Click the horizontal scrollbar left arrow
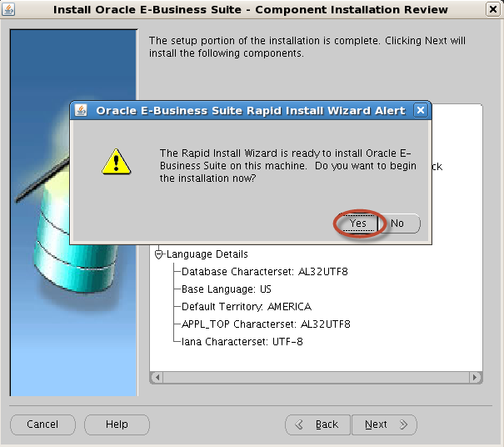 click(x=156, y=378)
